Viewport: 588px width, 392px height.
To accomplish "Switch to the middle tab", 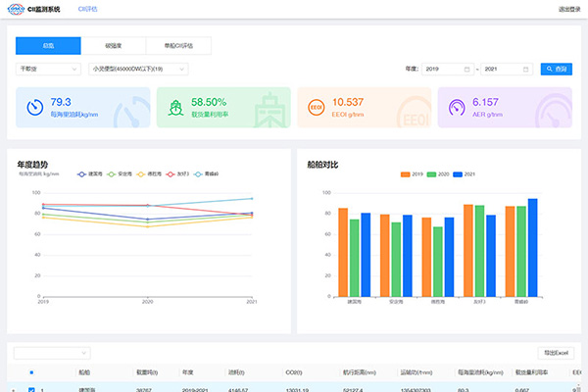I will (114, 46).
